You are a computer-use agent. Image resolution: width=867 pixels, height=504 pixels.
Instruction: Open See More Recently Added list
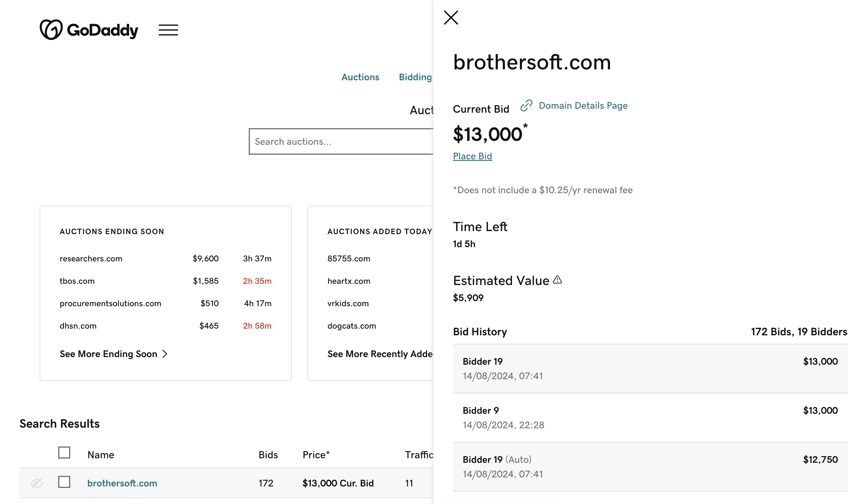point(380,354)
